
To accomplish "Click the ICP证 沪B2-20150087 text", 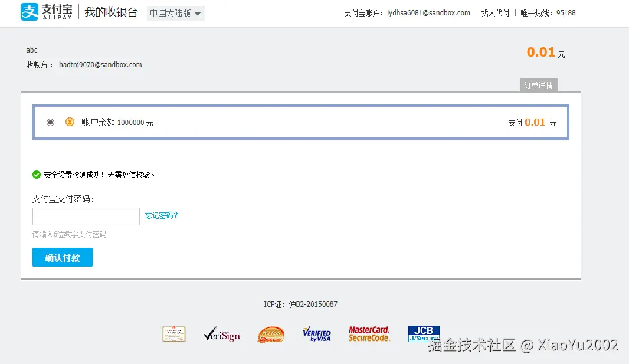I will [x=300, y=304].
